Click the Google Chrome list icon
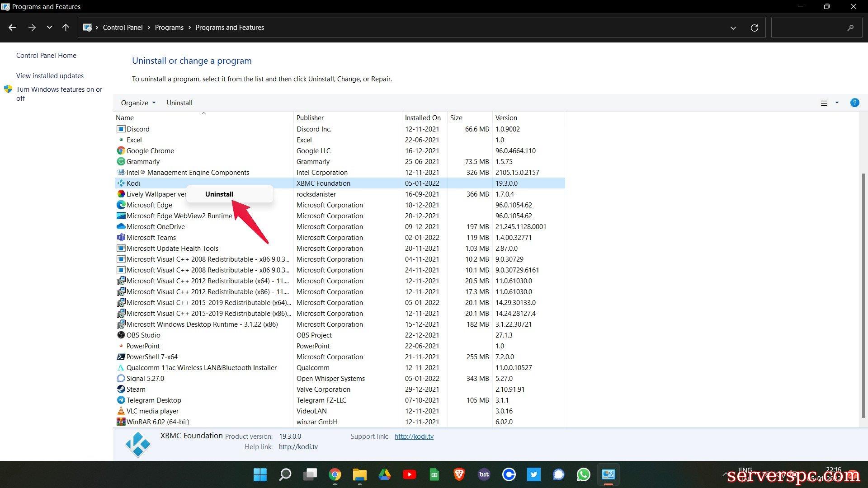 [x=121, y=151]
